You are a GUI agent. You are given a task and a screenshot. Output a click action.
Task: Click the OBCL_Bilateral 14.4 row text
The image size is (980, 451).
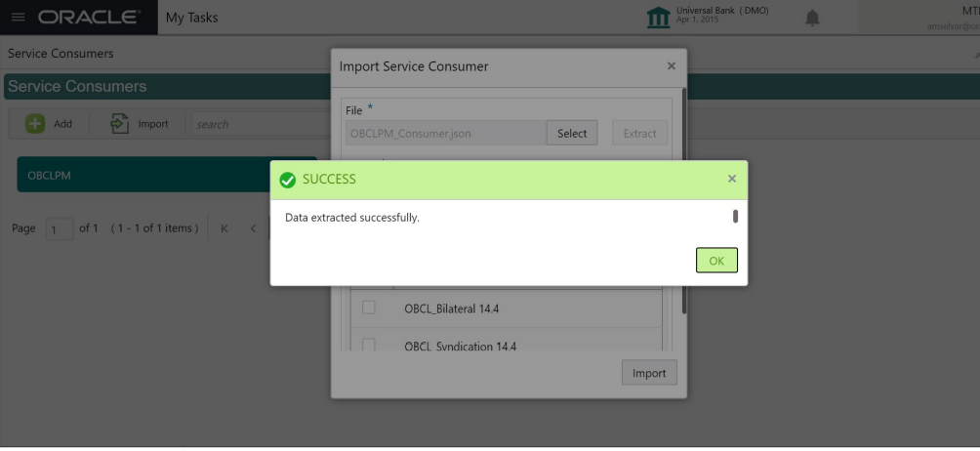[451, 308]
